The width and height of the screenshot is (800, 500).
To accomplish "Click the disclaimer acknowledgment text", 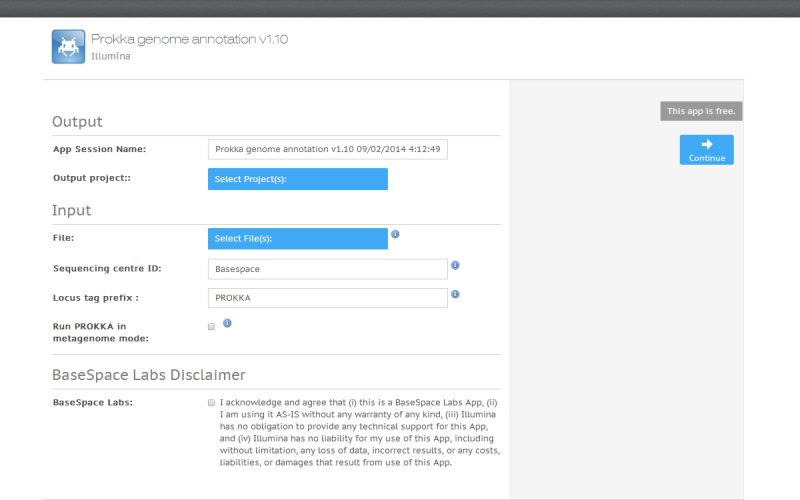I will [x=358, y=432].
